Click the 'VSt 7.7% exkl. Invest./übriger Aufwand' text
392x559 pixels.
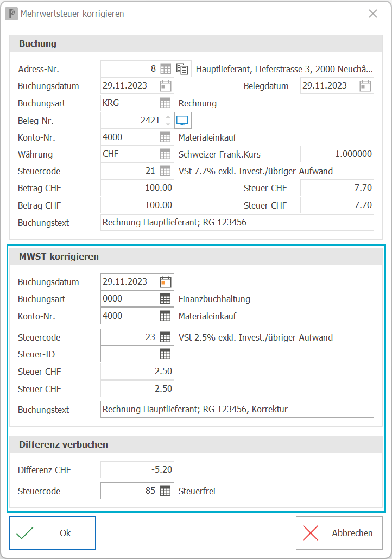256,172
